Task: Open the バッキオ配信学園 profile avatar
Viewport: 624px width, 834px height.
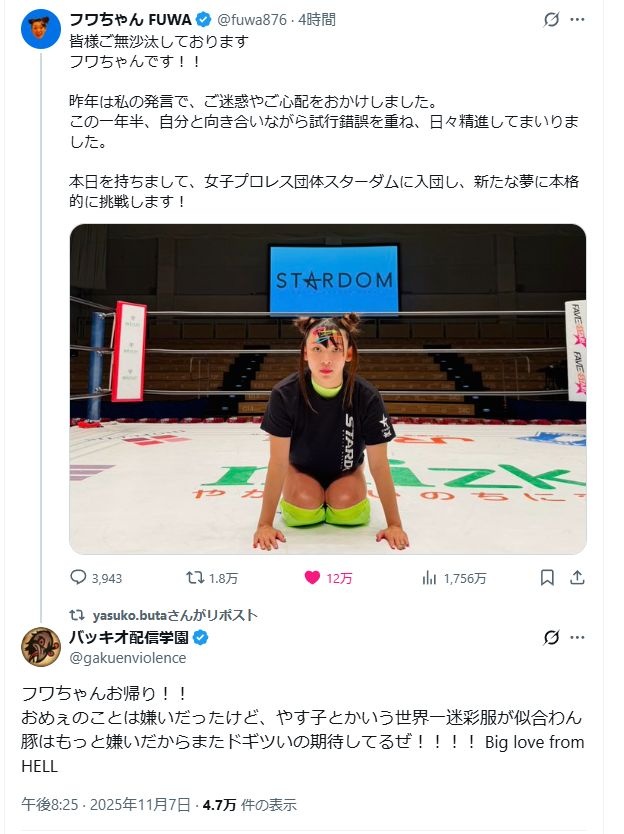Action: pyautogui.click(x=40, y=648)
